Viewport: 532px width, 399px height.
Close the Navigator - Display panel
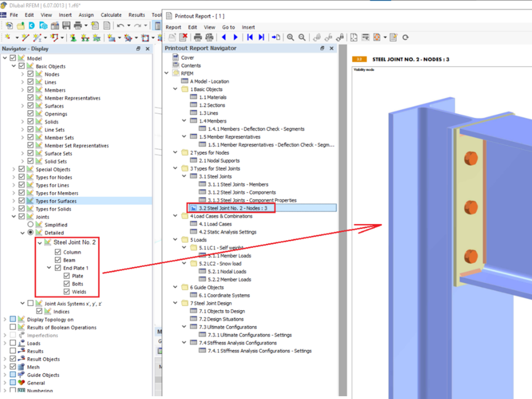[x=148, y=49]
